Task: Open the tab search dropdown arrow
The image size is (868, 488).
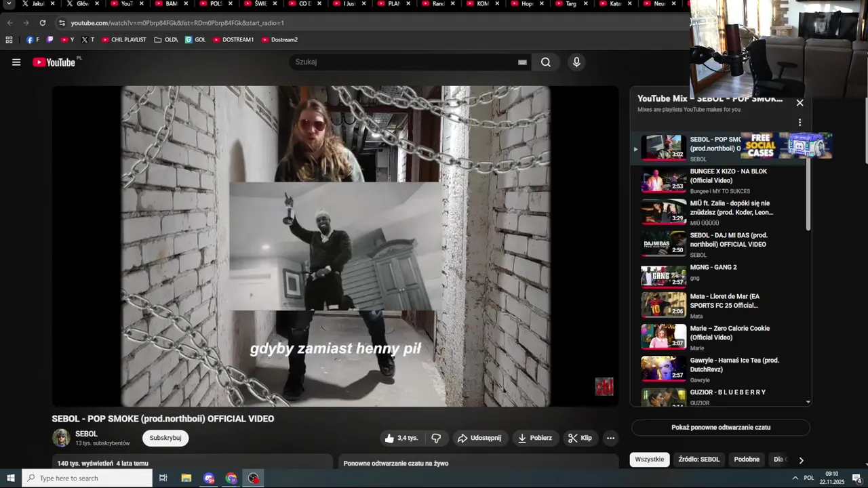Action: tap(9, 4)
